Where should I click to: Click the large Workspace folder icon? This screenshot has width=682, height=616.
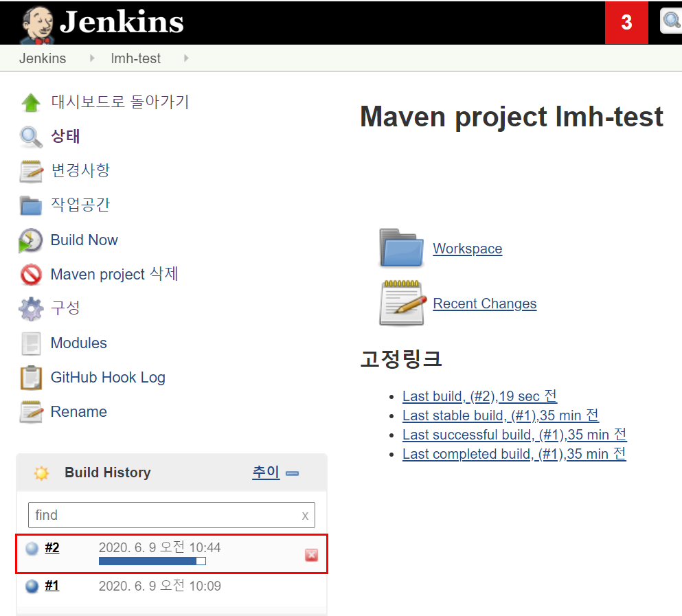coord(401,247)
